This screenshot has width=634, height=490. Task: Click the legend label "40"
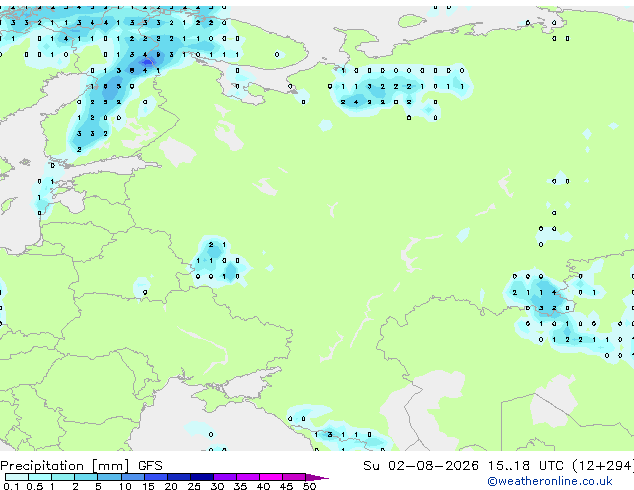pyautogui.click(x=263, y=486)
